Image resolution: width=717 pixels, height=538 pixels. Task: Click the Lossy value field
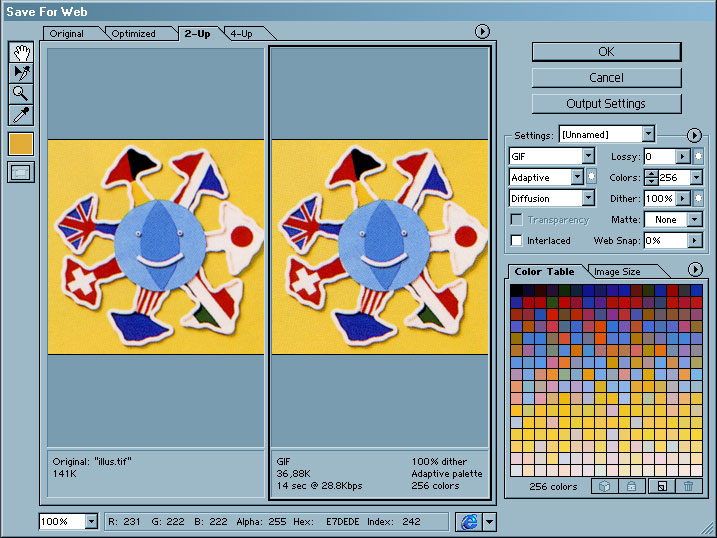click(660, 156)
